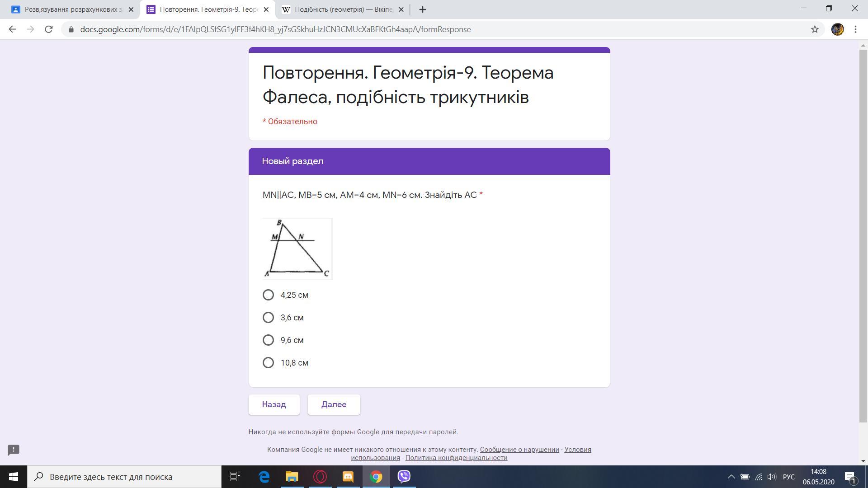Open Viber from the taskbar
Image resolution: width=868 pixels, height=488 pixels.
pyautogui.click(x=404, y=477)
